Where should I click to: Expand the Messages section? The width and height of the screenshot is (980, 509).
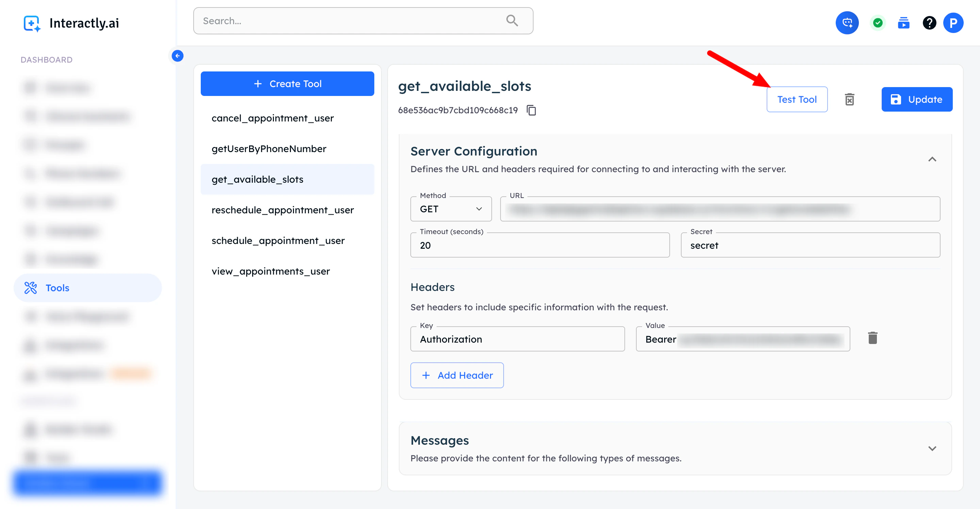(932, 448)
